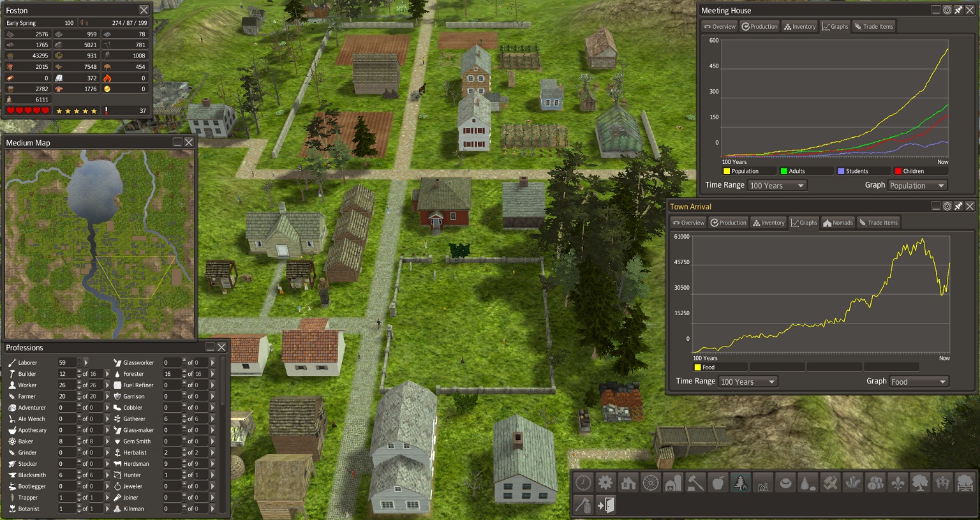
Task: Open the church town services menu
Action: [x=763, y=482]
